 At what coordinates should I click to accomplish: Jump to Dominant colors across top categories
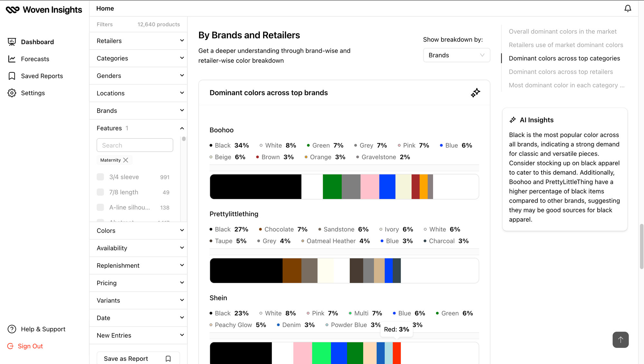click(x=564, y=58)
